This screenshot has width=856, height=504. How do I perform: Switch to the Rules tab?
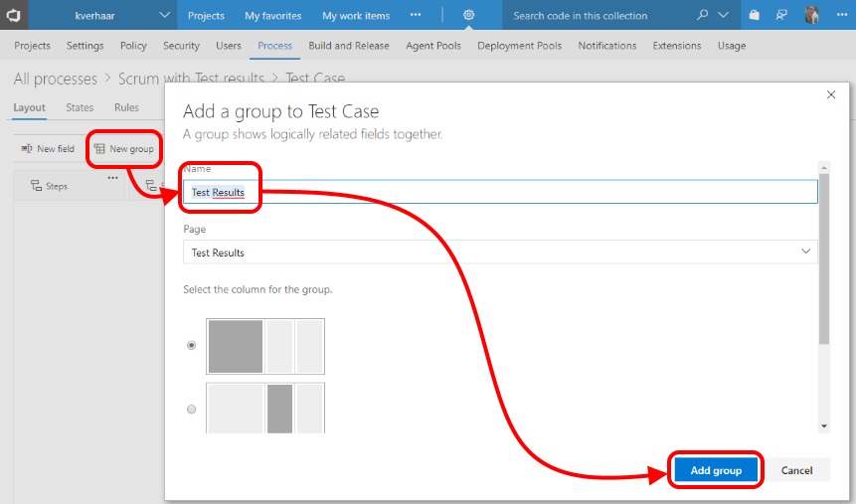pyautogui.click(x=126, y=107)
